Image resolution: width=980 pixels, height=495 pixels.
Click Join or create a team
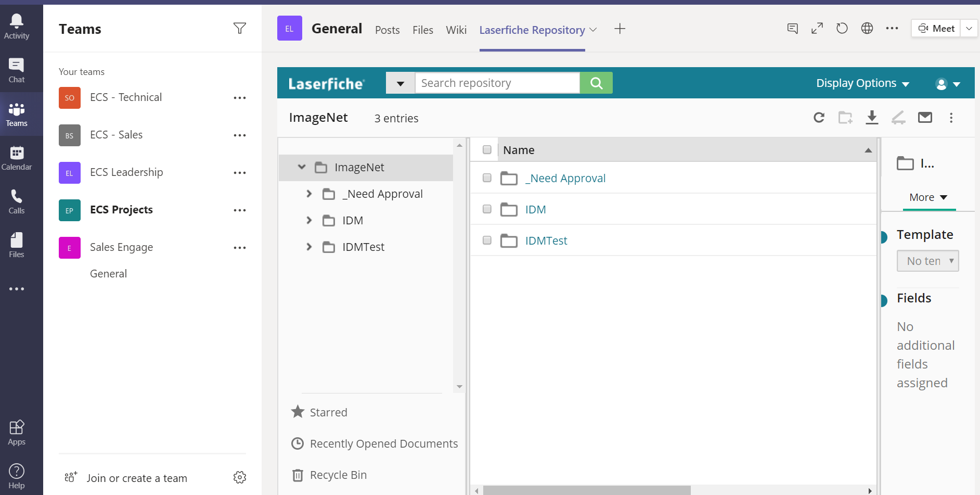click(125, 478)
